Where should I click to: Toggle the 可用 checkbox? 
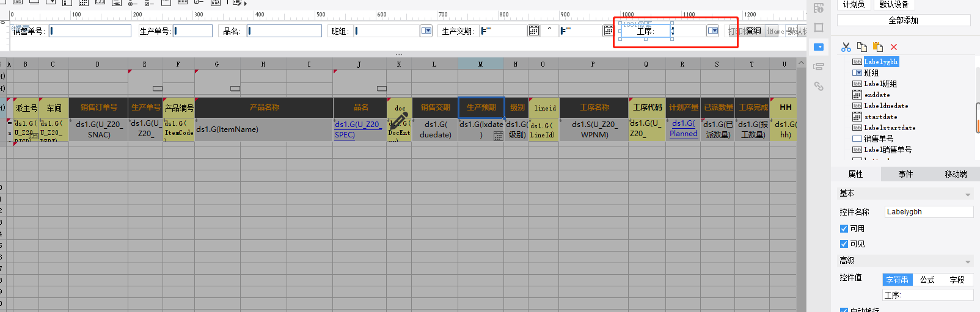(x=844, y=228)
